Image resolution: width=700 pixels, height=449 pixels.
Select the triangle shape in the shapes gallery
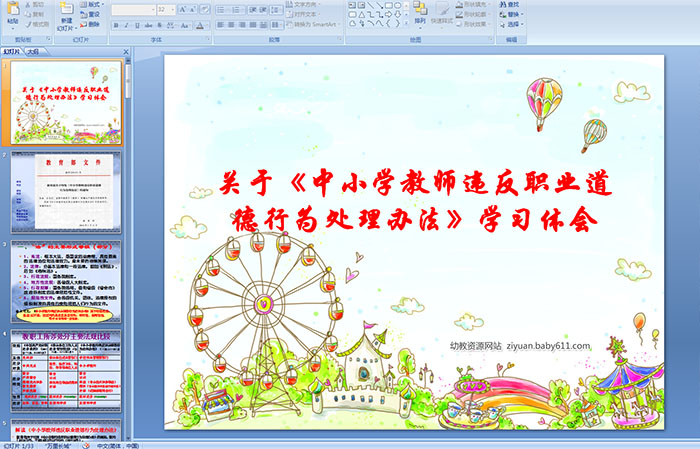tap(361, 14)
